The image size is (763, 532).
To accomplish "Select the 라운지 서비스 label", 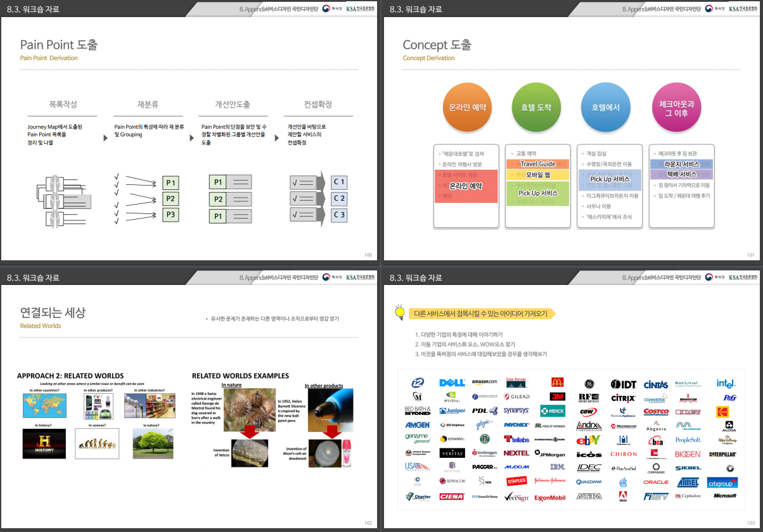I will point(681,164).
